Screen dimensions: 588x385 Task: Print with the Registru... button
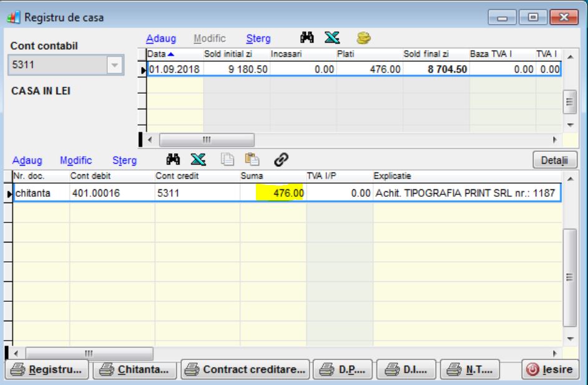47,369
